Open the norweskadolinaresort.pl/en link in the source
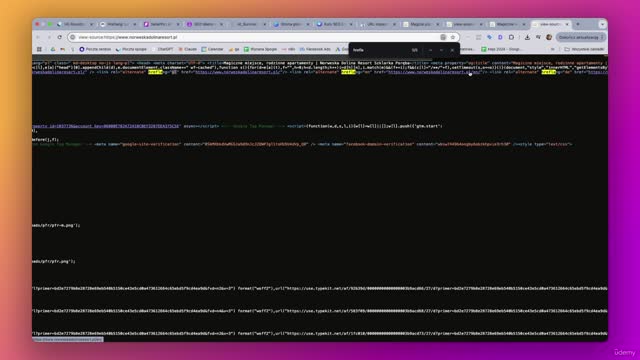 point(433,72)
